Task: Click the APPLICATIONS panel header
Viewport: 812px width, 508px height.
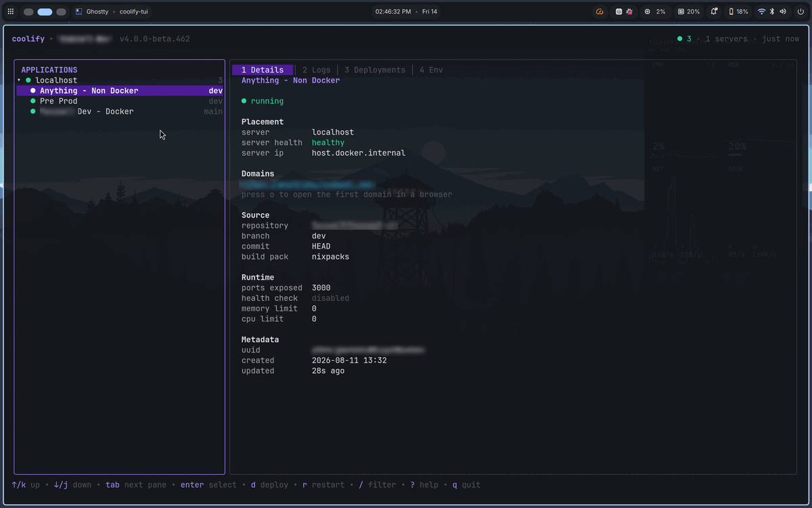Action: coord(49,70)
